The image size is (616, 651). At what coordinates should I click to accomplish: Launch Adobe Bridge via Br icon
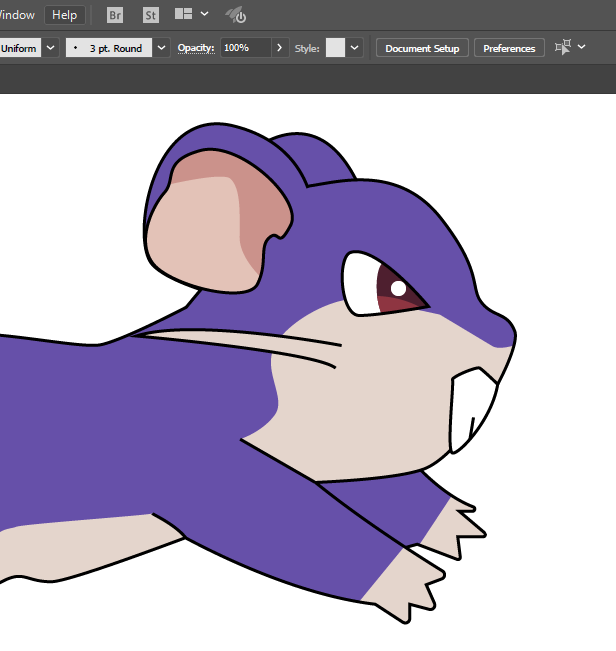pyautogui.click(x=115, y=15)
